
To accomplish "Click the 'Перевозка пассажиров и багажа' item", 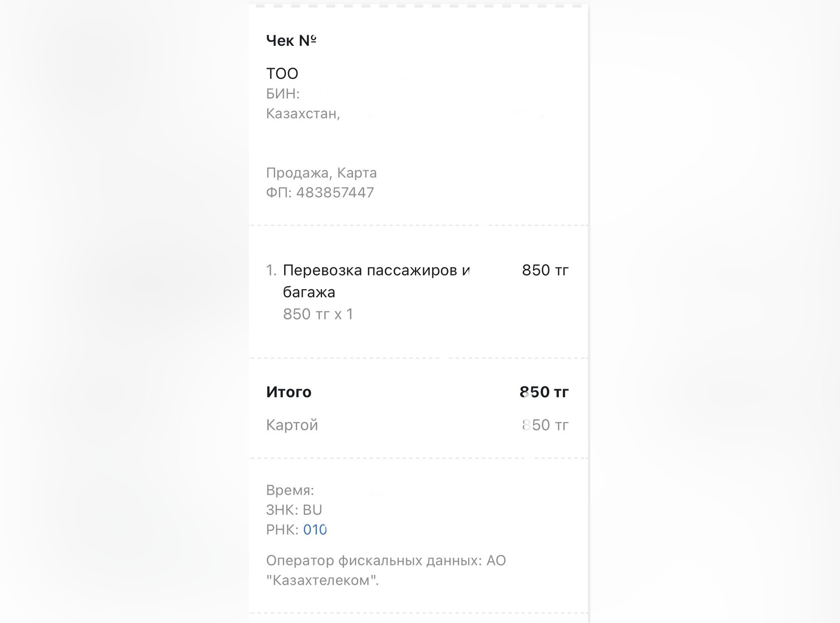I will point(376,281).
